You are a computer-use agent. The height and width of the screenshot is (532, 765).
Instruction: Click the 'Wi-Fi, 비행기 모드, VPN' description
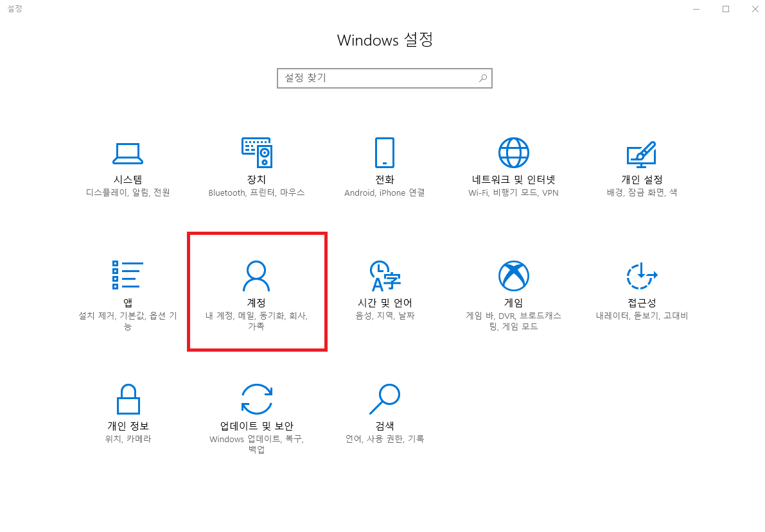point(513,193)
